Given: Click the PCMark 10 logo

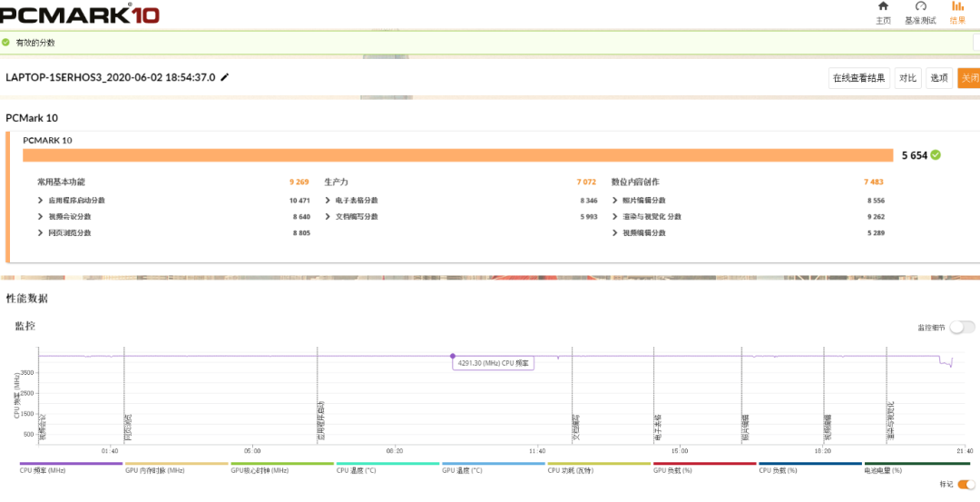Looking at the screenshot, I should coord(80,13).
